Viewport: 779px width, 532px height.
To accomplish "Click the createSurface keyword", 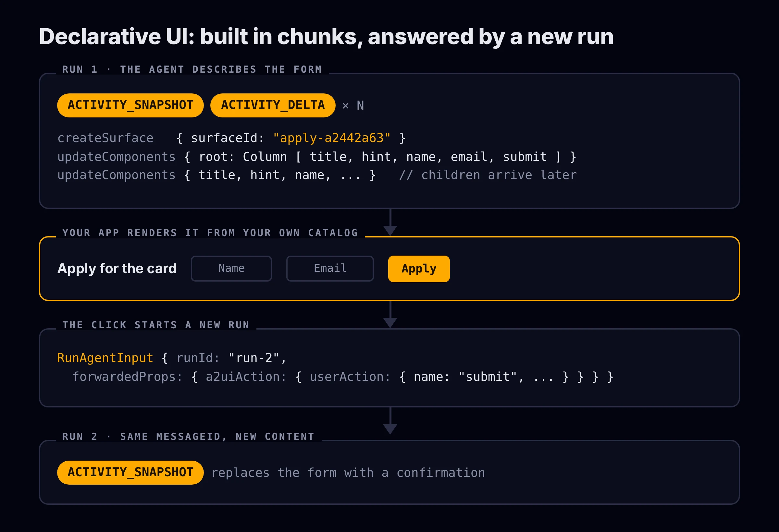I will coord(105,138).
